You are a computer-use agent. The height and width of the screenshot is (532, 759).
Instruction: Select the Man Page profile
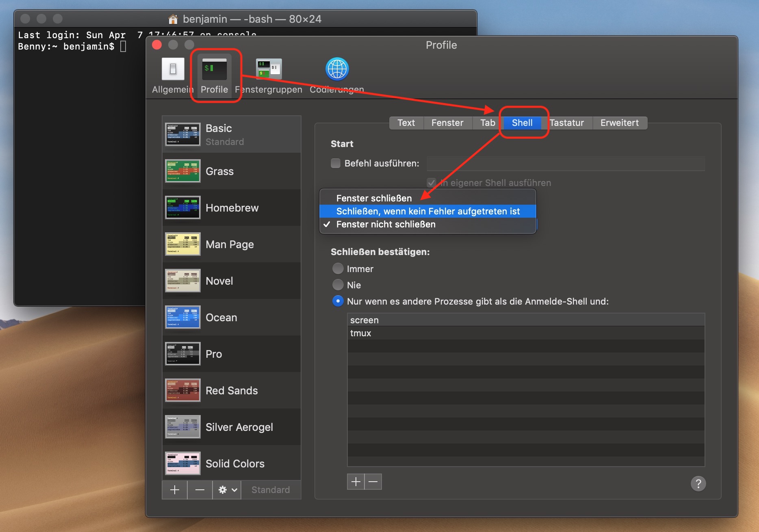[x=232, y=244]
